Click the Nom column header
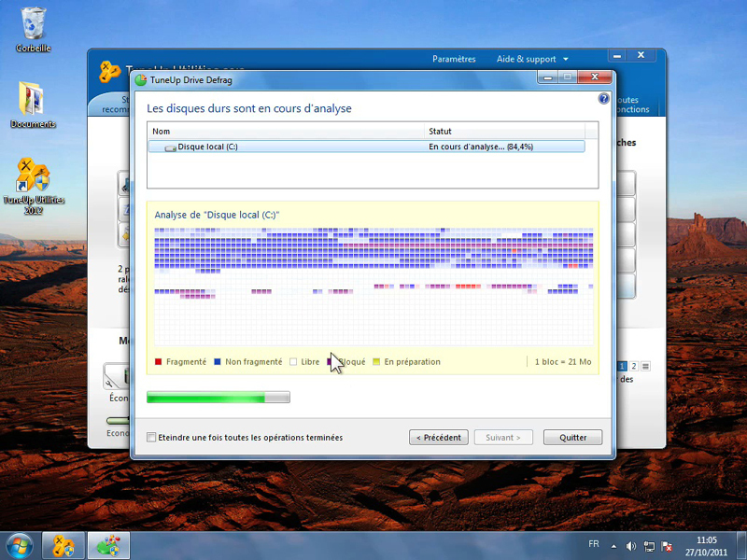 pyautogui.click(x=286, y=131)
